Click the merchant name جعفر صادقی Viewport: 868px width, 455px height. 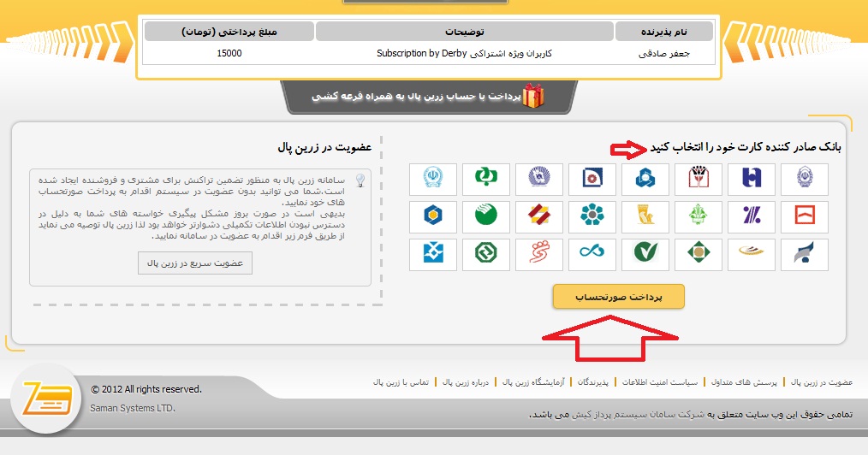pyautogui.click(x=663, y=54)
